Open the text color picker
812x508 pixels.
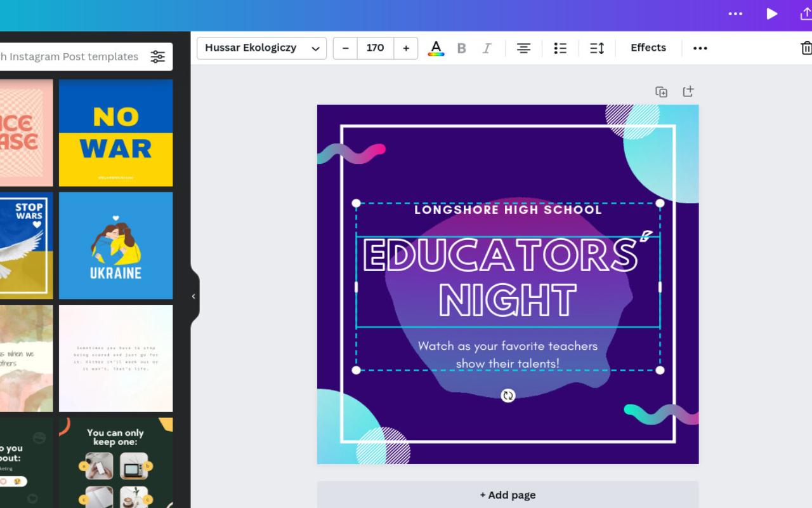436,48
